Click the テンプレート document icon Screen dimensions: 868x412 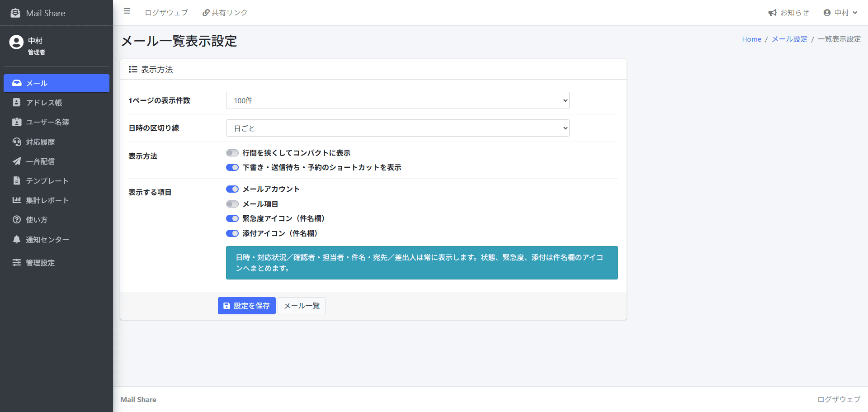pos(17,181)
